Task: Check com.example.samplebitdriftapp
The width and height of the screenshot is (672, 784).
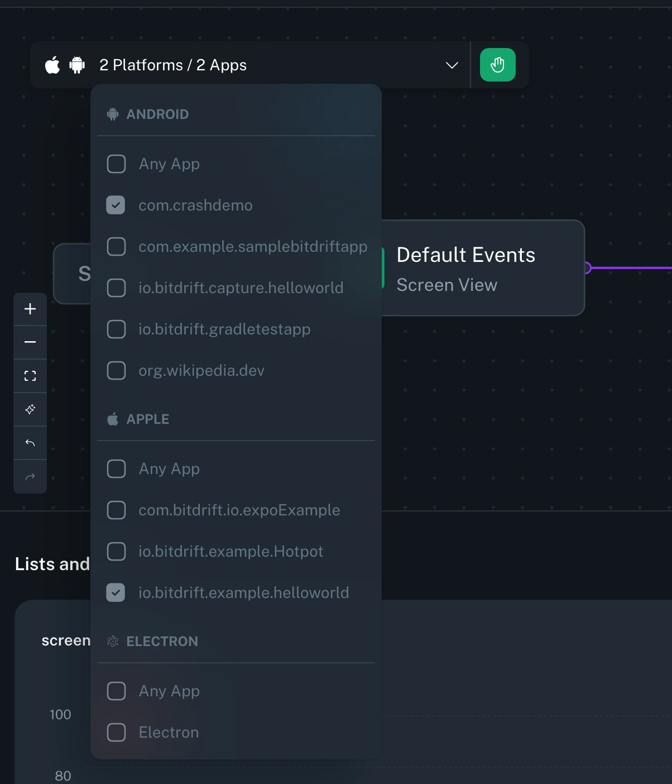Action: click(116, 246)
